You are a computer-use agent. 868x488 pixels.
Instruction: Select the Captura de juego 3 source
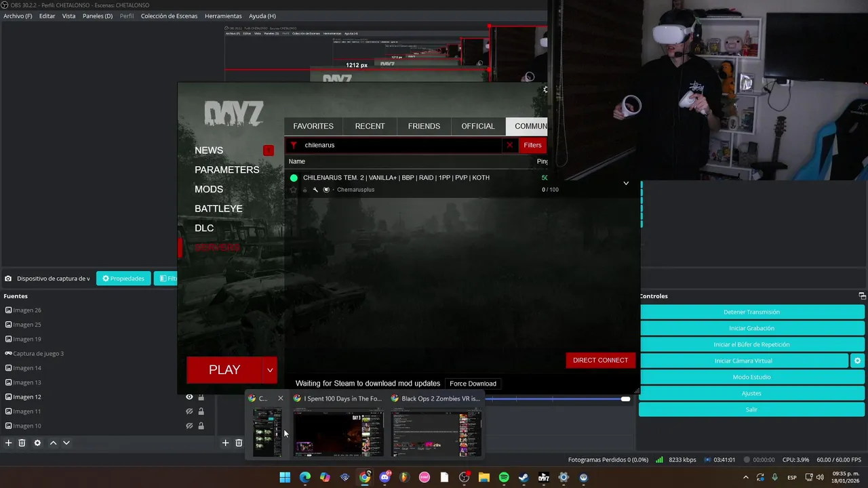click(38, 354)
